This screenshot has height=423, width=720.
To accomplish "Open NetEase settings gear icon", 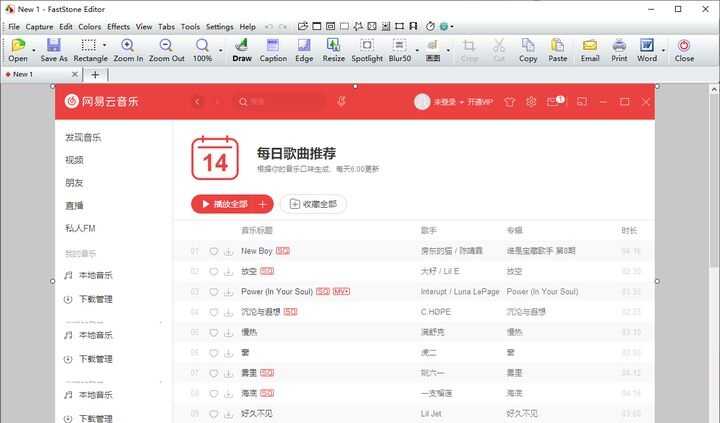I will (531, 102).
